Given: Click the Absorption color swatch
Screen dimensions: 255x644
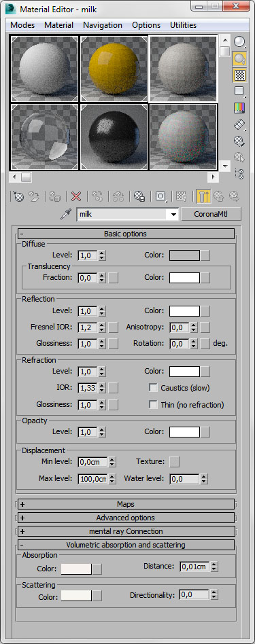Looking at the screenshot, I should pyautogui.click(x=76, y=569).
